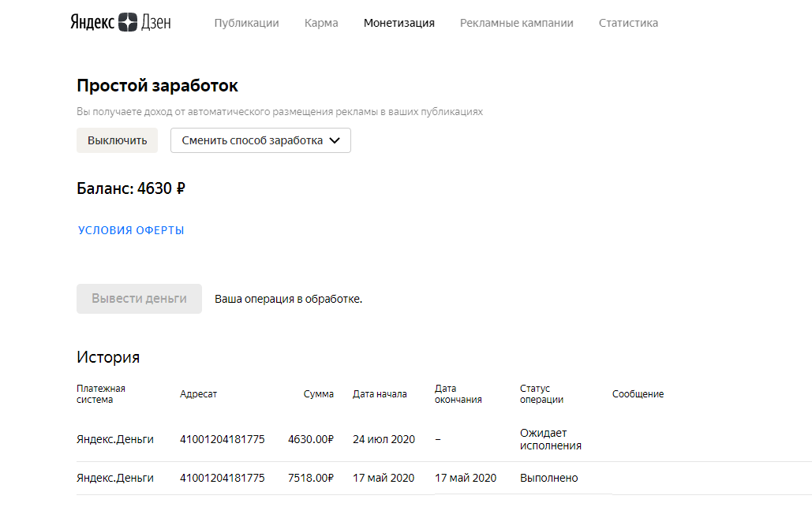Click the Вывести деньги button
Image resolution: width=812 pixels, height=518 pixels.
pyautogui.click(x=140, y=299)
